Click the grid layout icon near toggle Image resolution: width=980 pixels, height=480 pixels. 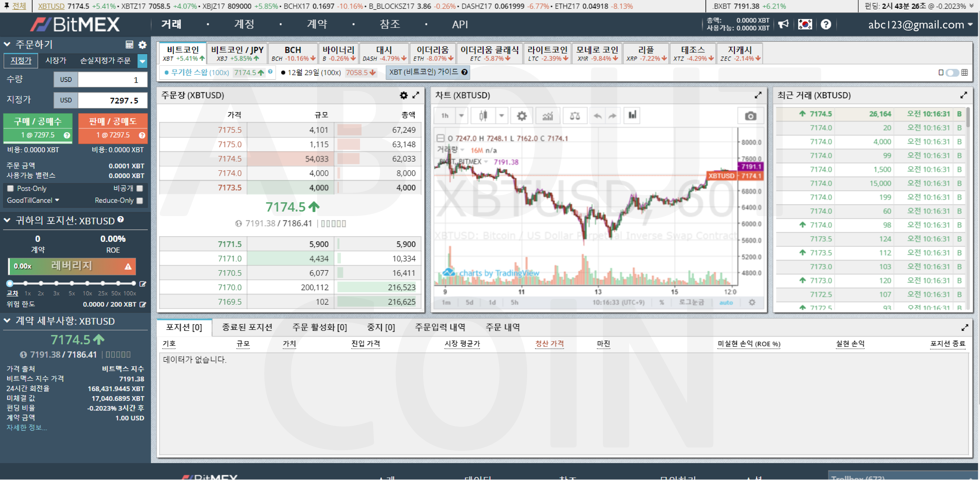pos(964,73)
